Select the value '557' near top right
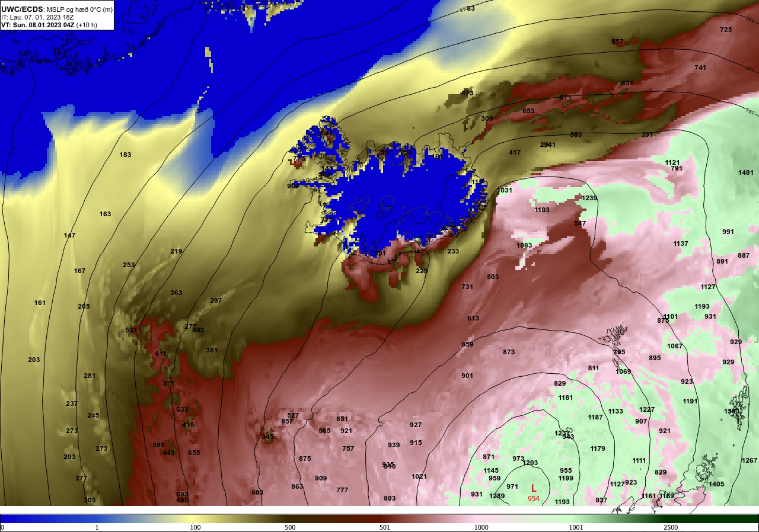The image size is (759, 532). click(x=617, y=41)
